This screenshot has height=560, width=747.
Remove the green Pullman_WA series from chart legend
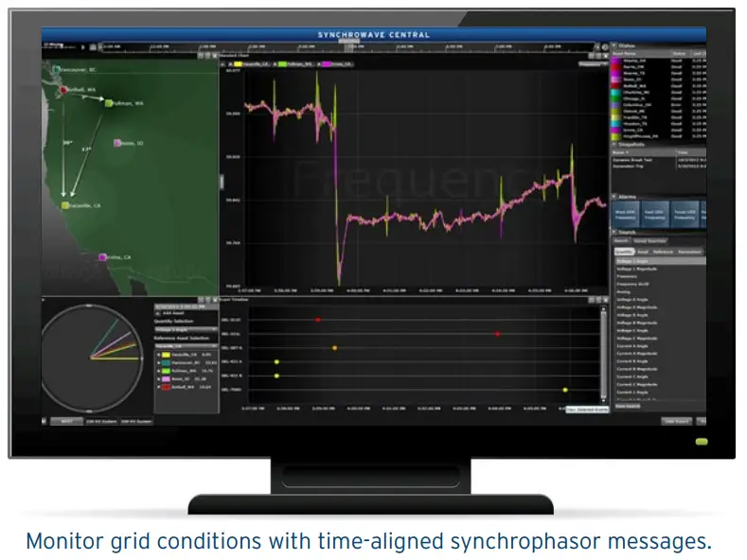(275, 63)
